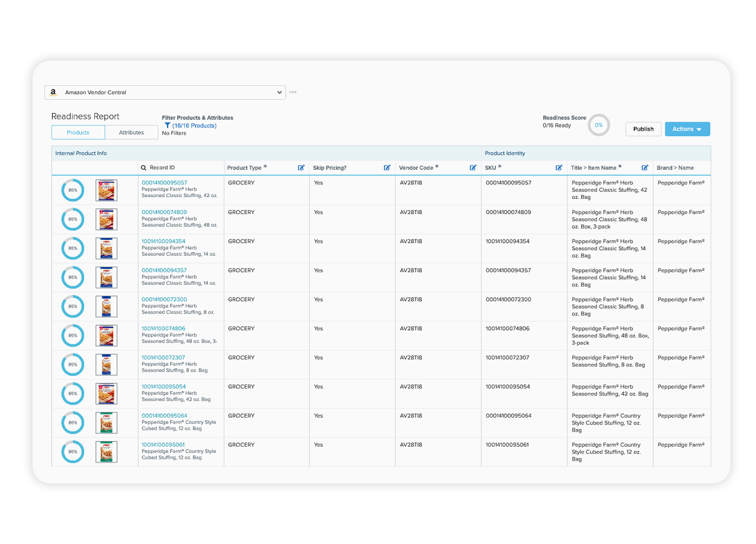Open record 00014100094357

(x=165, y=270)
